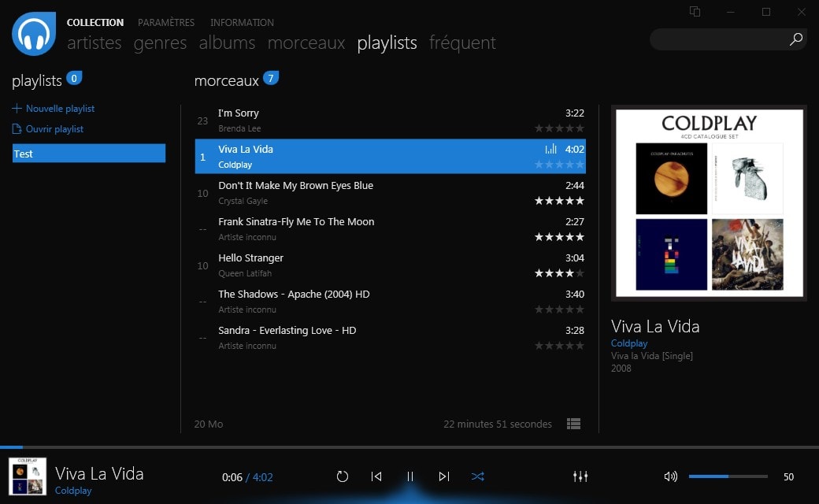This screenshot has height=504, width=819.
Task: Select the I'm Sorry track
Action: tap(390, 120)
